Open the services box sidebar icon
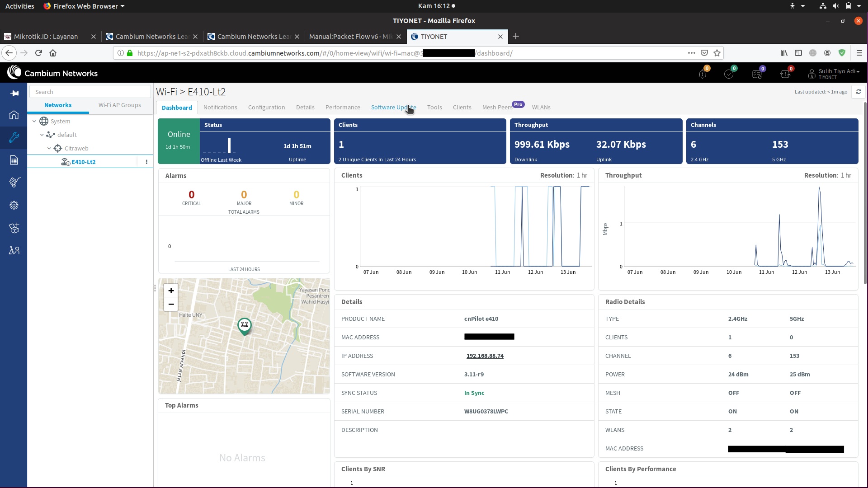868x488 pixels. coord(14,228)
